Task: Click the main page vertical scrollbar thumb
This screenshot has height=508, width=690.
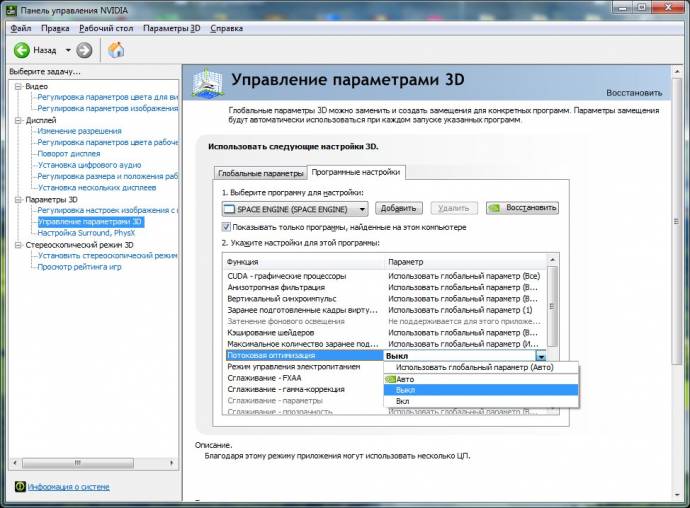Action: pyautogui.click(x=676, y=220)
